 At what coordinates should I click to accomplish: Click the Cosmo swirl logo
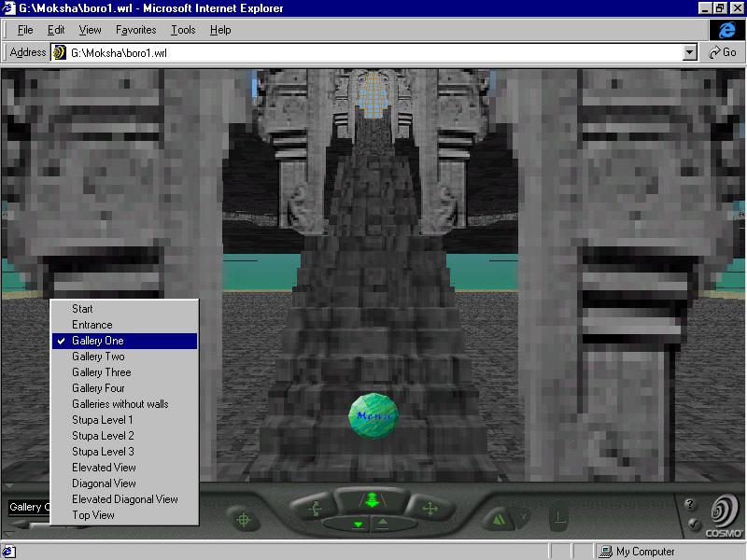coord(724,512)
